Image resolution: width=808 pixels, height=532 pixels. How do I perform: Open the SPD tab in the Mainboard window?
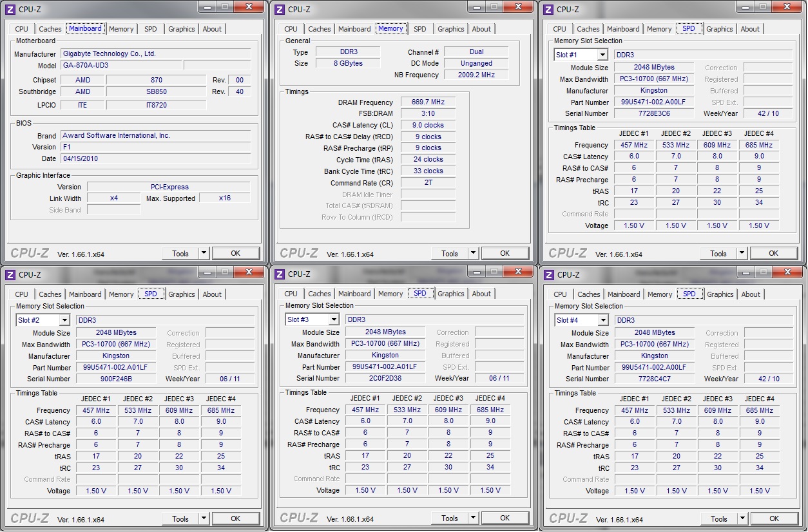(150, 29)
